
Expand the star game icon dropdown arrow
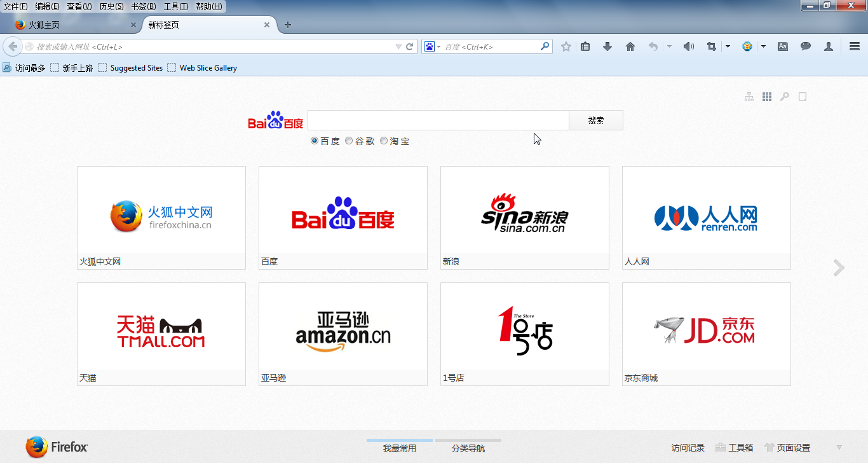coord(763,46)
